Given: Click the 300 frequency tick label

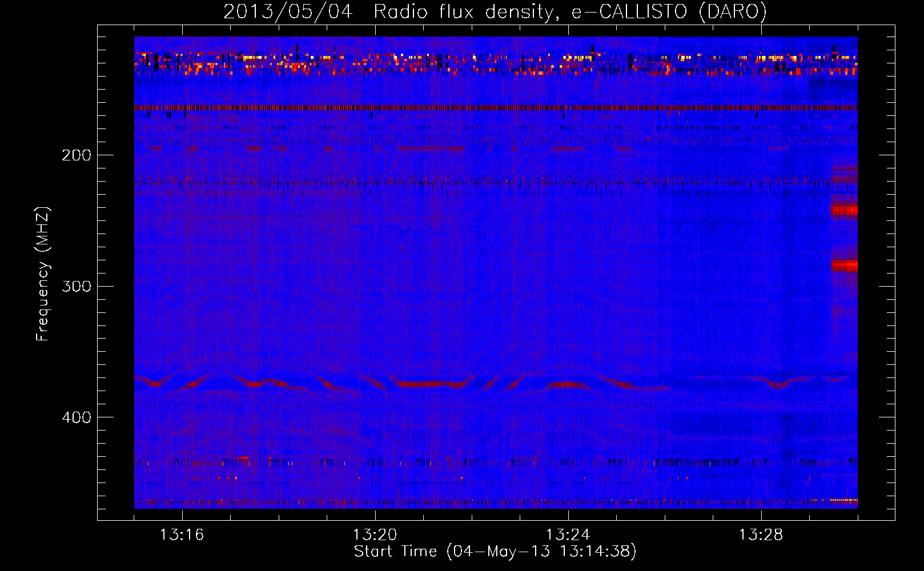Looking at the screenshot, I should tap(77, 286).
